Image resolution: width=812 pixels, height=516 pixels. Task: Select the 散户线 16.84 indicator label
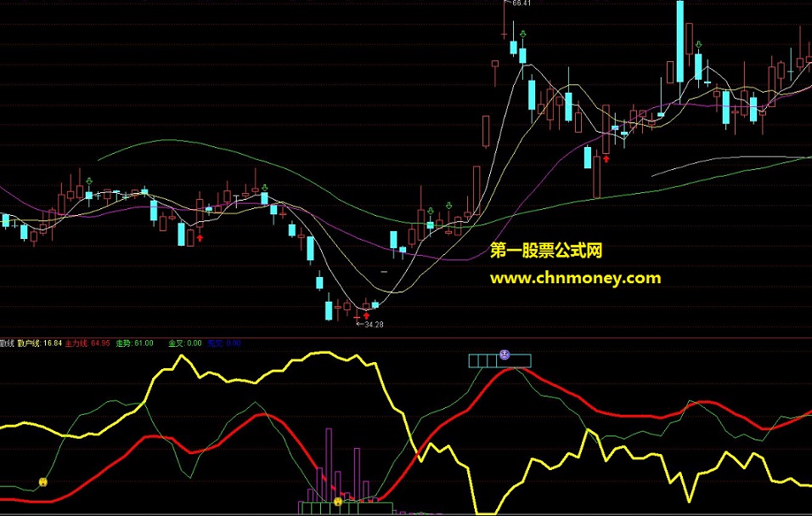pyautogui.click(x=39, y=343)
